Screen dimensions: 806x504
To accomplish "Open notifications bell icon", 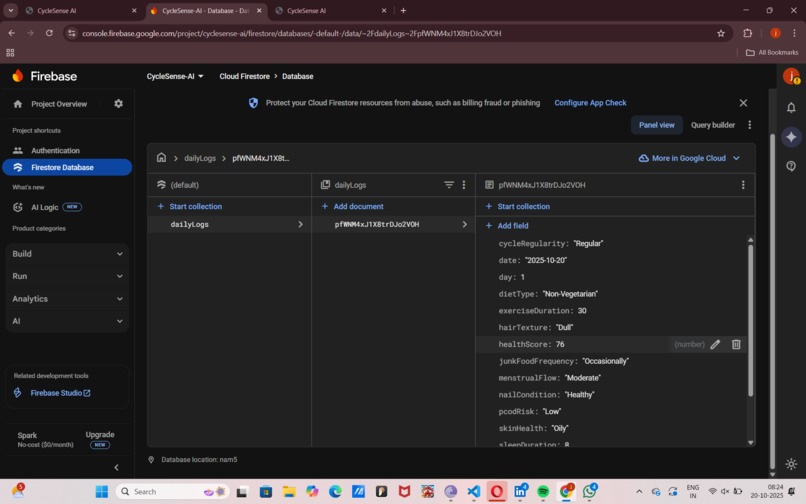I will [791, 107].
